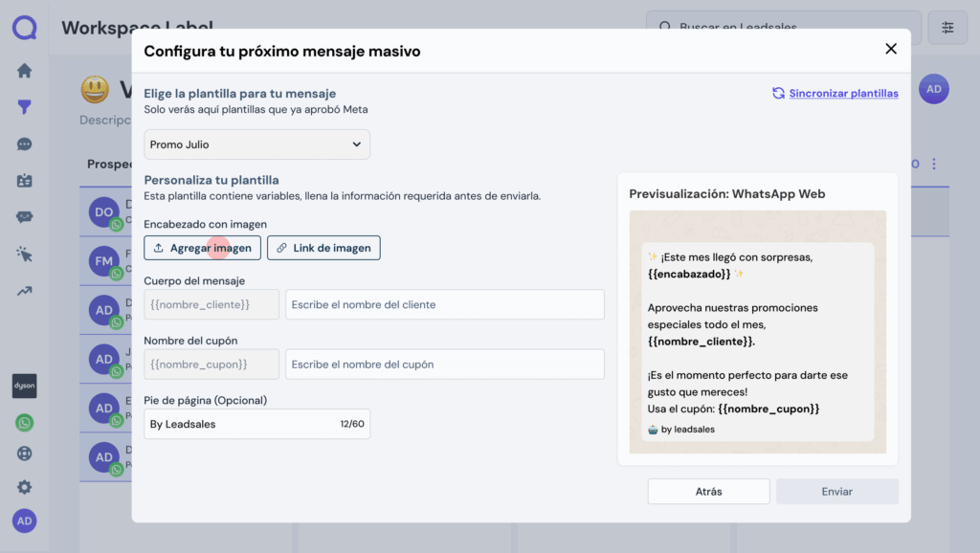Expand the Promo Julio template dropdown

coord(256,144)
